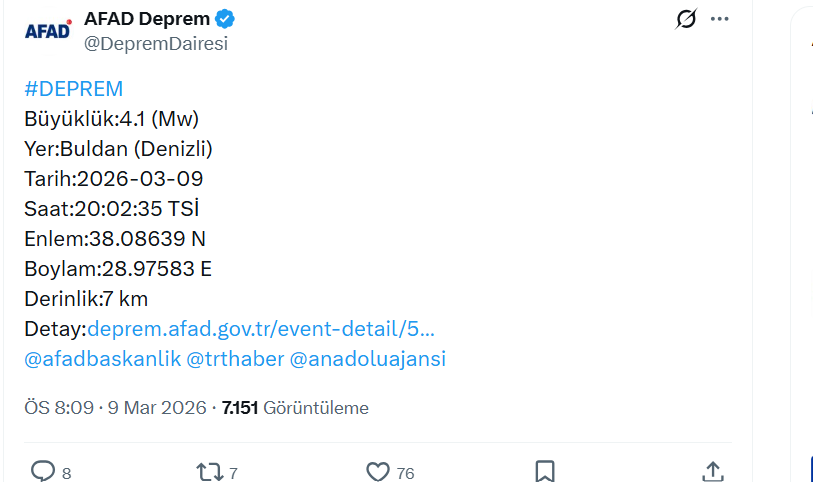Bookmark the AFAD Deprem post
This screenshot has height=482, width=813.
545,471
